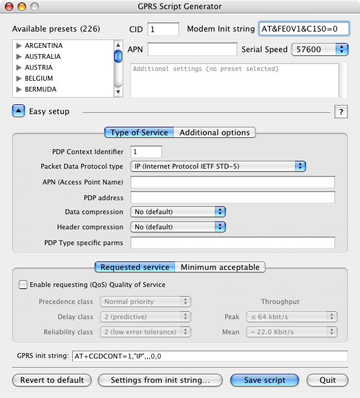Open the Mean throughput dropdown
This screenshot has height=398, width=360.
coord(292,332)
